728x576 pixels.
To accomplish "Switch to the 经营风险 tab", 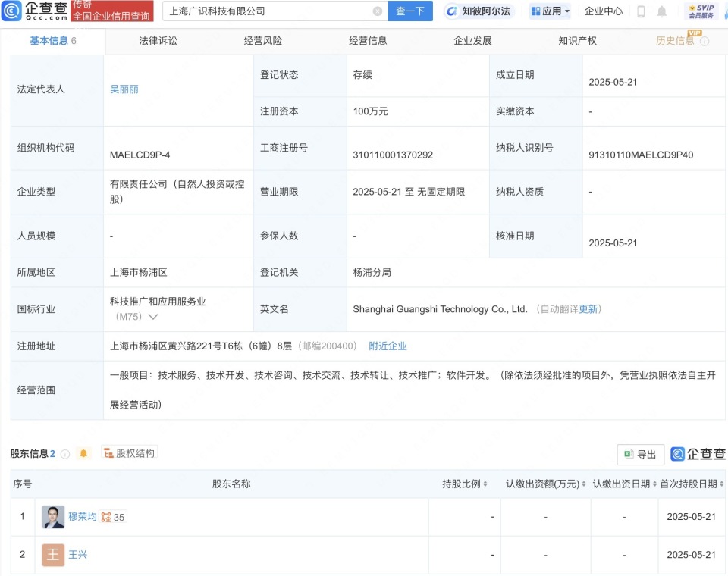I will [x=263, y=41].
